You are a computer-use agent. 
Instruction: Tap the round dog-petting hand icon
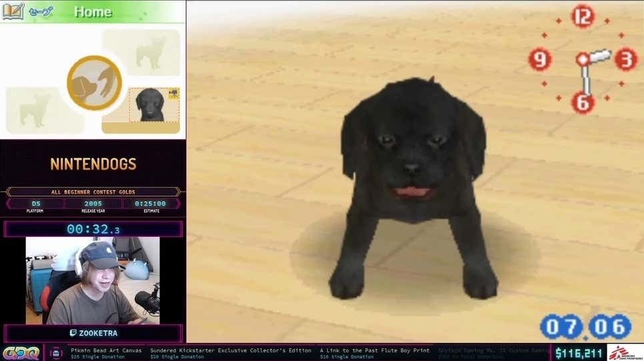pyautogui.click(x=95, y=83)
